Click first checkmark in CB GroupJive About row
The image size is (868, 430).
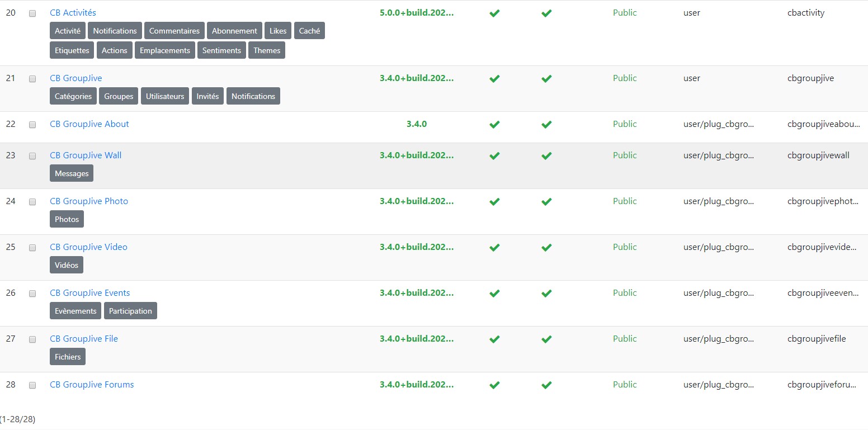click(x=494, y=124)
